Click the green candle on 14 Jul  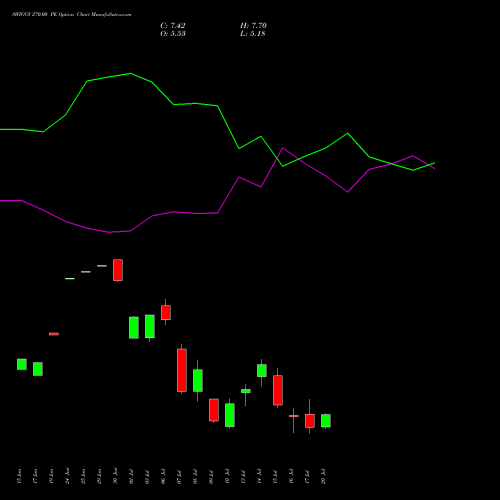tap(262, 371)
